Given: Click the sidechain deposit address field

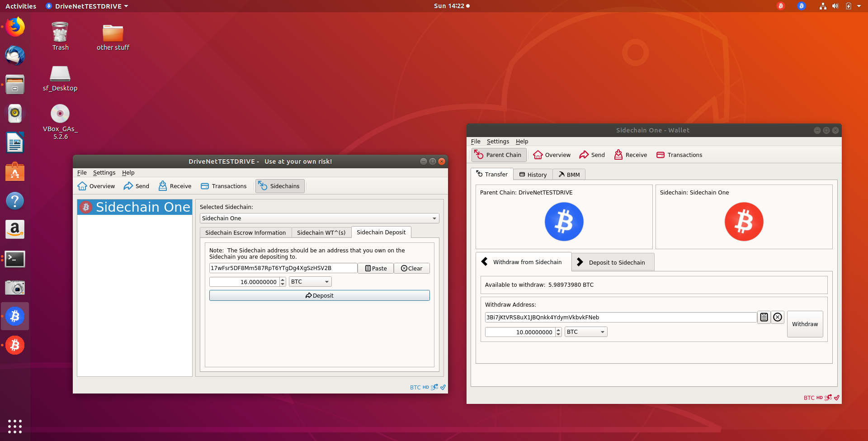Looking at the screenshot, I should click(283, 268).
